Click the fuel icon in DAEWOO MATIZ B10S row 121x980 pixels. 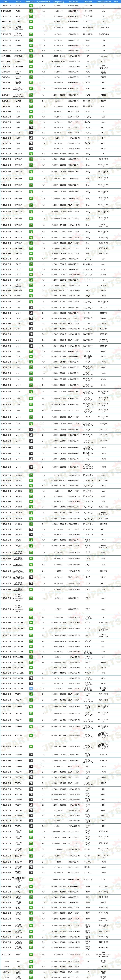31,106
